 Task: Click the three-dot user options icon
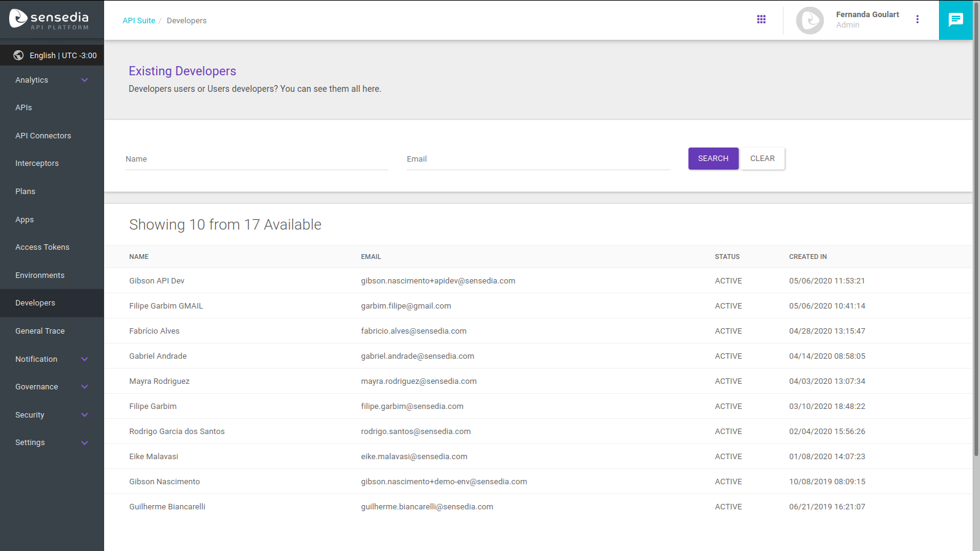(918, 20)
